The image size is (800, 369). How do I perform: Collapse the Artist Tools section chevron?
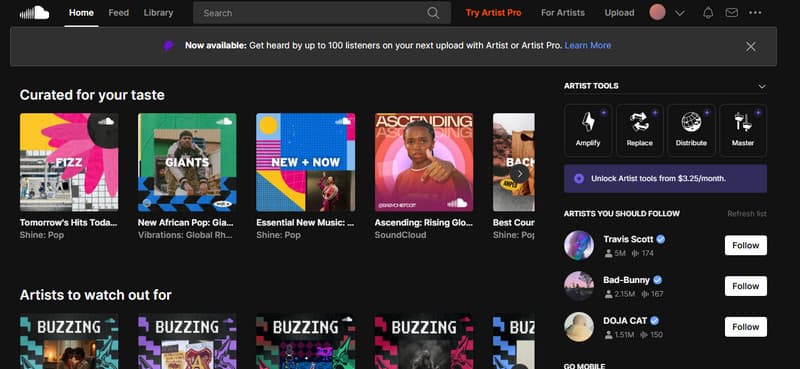pos(762,86)
